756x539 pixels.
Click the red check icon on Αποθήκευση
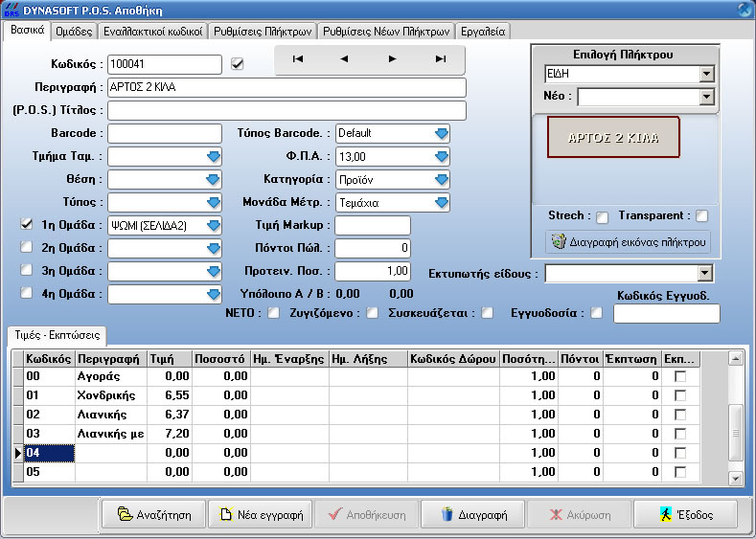tap(334, 514)
